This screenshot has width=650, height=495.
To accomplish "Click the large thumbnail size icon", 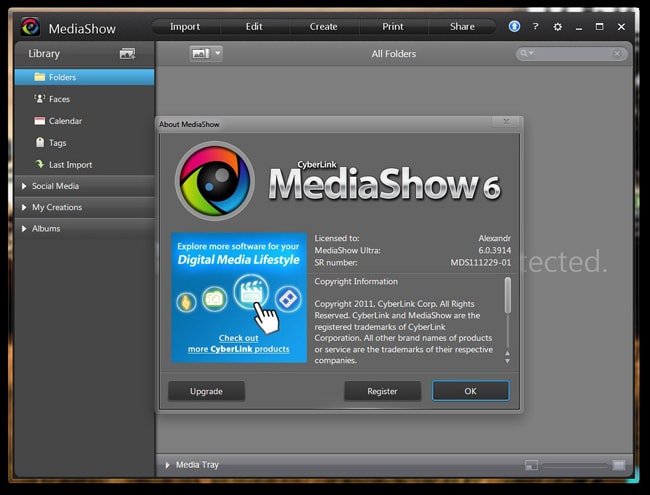I will 619,465.
